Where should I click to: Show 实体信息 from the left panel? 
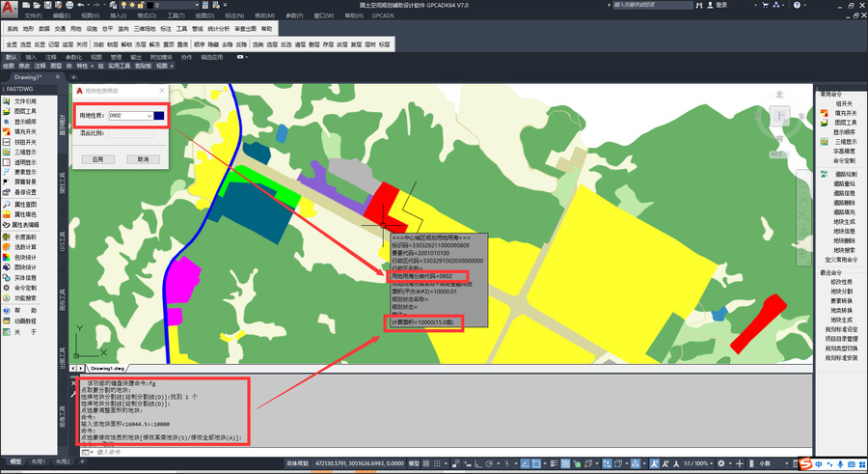[x=19, y=277]
